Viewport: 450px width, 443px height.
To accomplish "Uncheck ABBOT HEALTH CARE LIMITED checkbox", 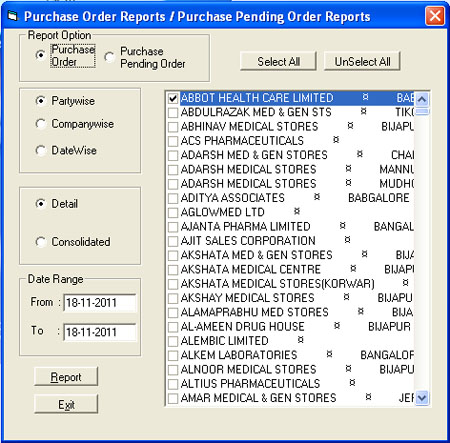I will [173, 98].
